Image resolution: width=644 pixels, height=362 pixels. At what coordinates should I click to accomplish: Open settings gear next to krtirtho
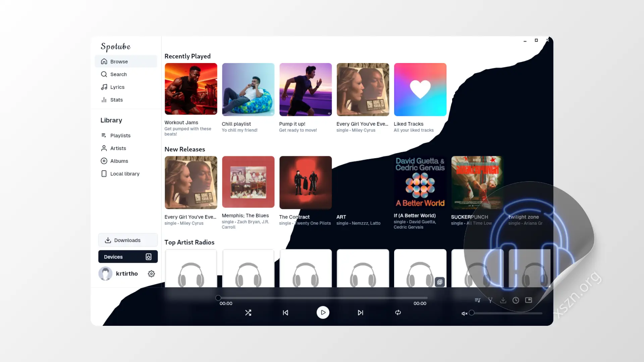(x=151, y=274)
